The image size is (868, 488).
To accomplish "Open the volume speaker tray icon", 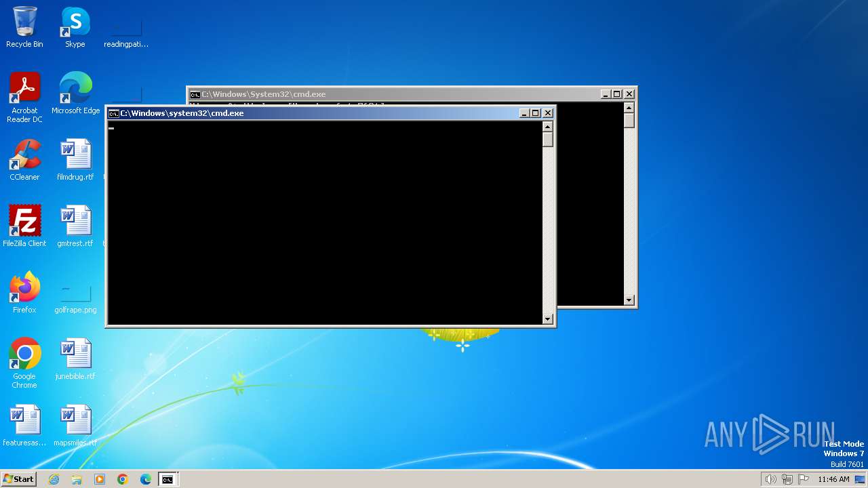I will [770, 479].
